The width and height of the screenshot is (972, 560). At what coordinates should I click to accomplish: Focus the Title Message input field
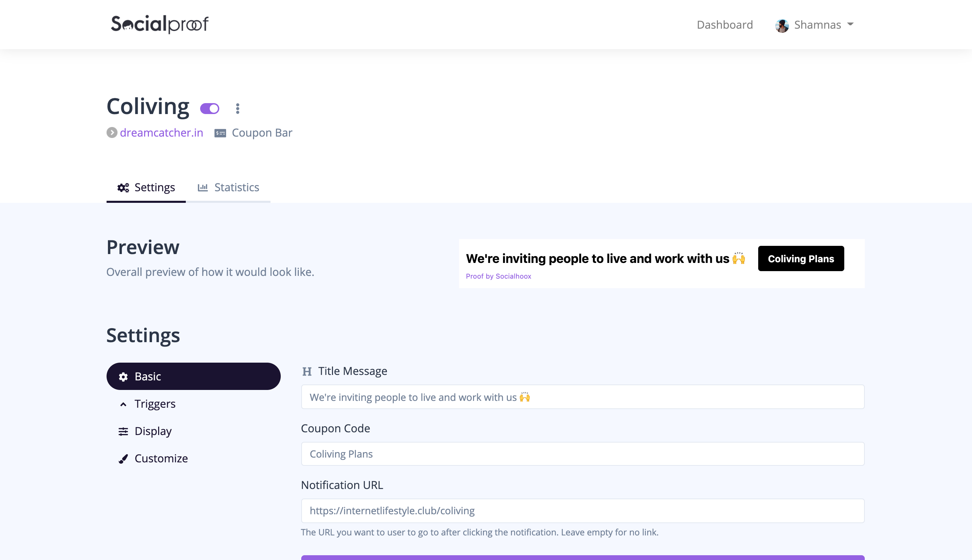(x=582, y=397)
